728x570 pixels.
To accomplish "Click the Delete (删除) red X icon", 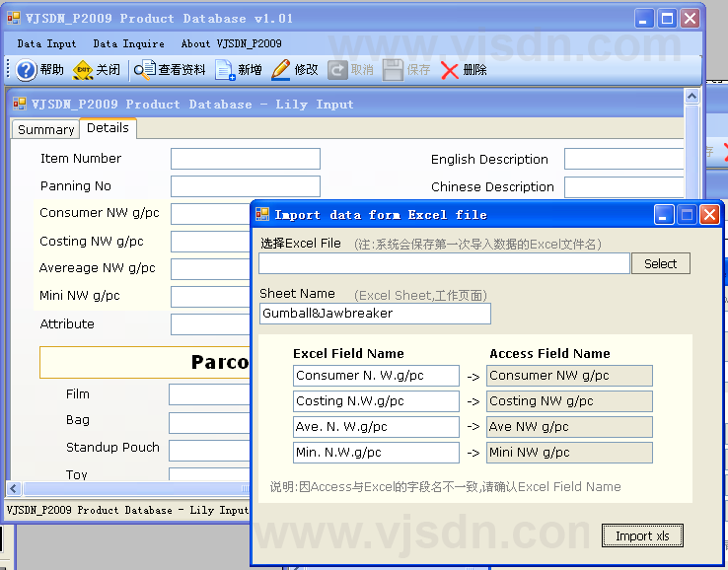I will pos(450,71).
